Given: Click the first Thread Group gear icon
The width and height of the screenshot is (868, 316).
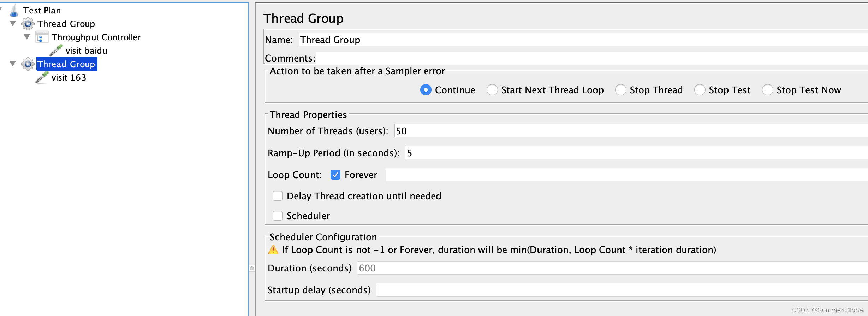Looking at the screenshot, I should [28, 24].
